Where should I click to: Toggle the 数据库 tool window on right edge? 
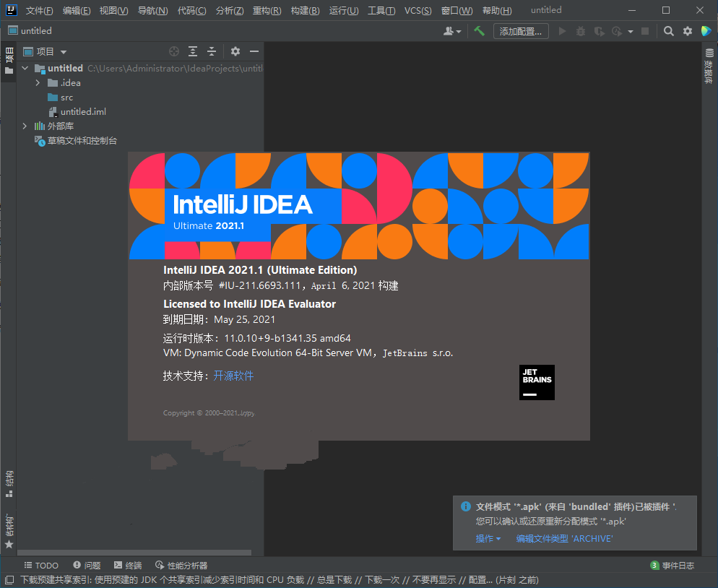point(709,66)
